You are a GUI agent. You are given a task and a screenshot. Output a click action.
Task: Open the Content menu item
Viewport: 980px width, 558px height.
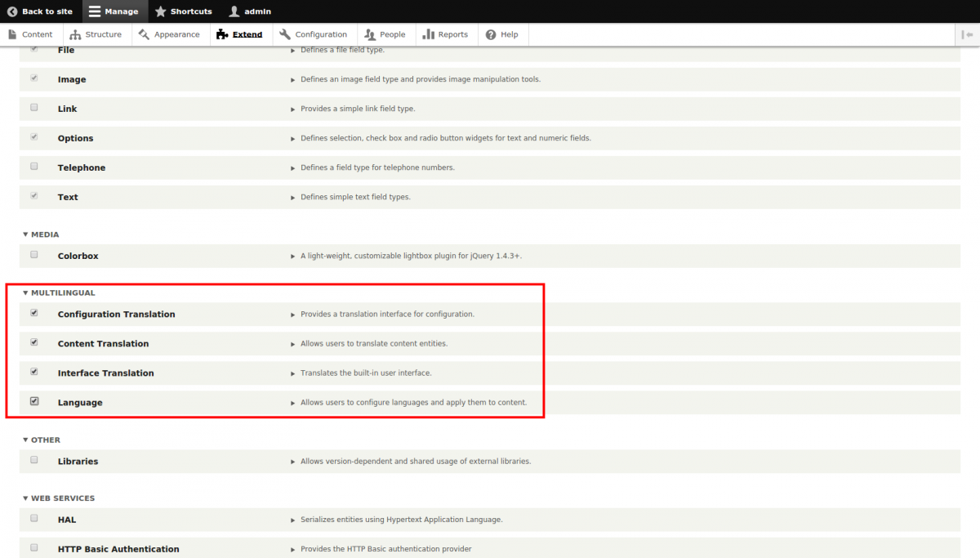click(x=29, y=34)
